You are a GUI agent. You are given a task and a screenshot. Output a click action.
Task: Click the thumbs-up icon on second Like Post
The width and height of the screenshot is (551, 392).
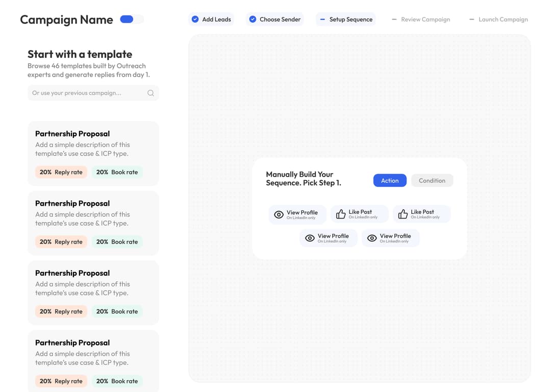[403, 214]
